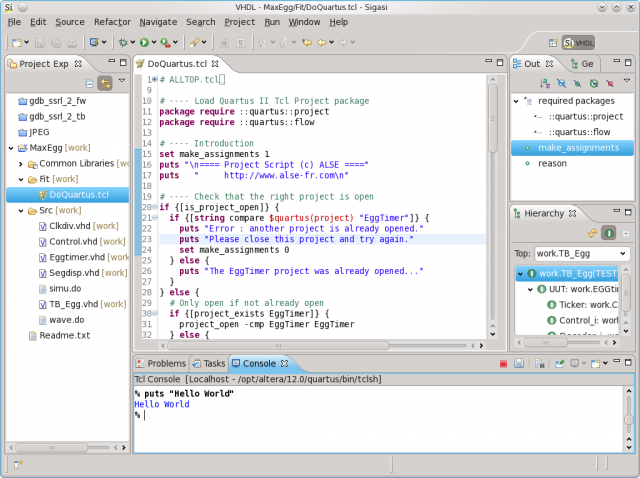
Task: Open the Top work.TB_Egg combo box
Action: pyautogui.click(x=582, y=253)
